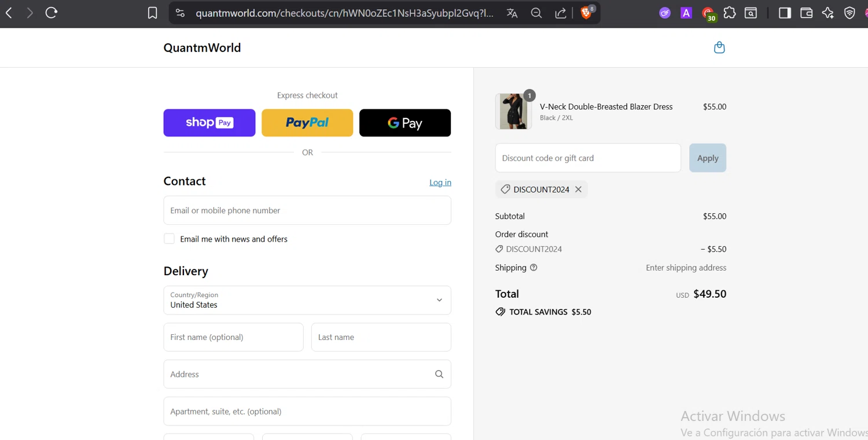
Task: Click the 'Subtotal' label
Action: pos(510,216)
